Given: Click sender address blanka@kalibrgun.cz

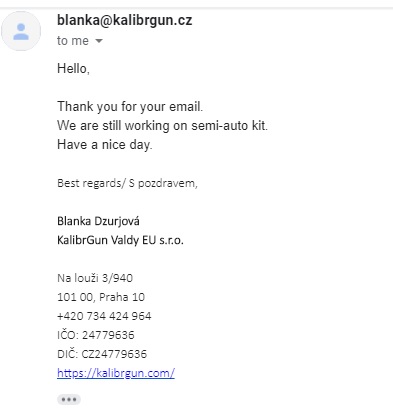Looking at the screenshot, I should pyautogui.click(x=125, y=20).
